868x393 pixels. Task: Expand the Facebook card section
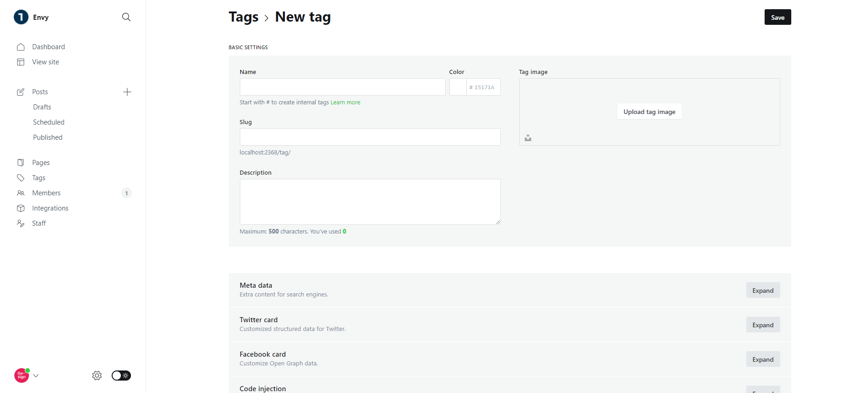pyautogui.click(x=763, y=359)
